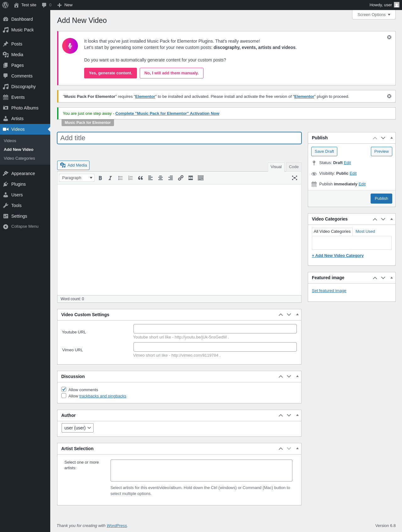Click the Preview button

click(382, 152)
